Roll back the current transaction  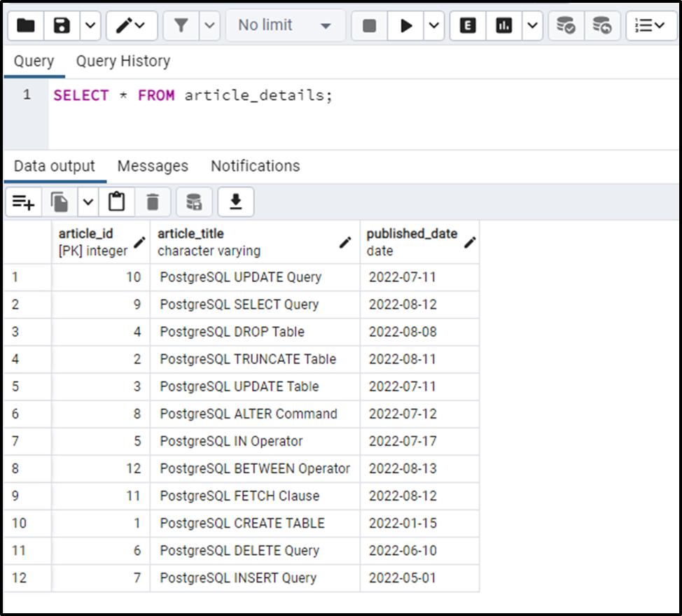pyautogui.click(x=602, y=25)
